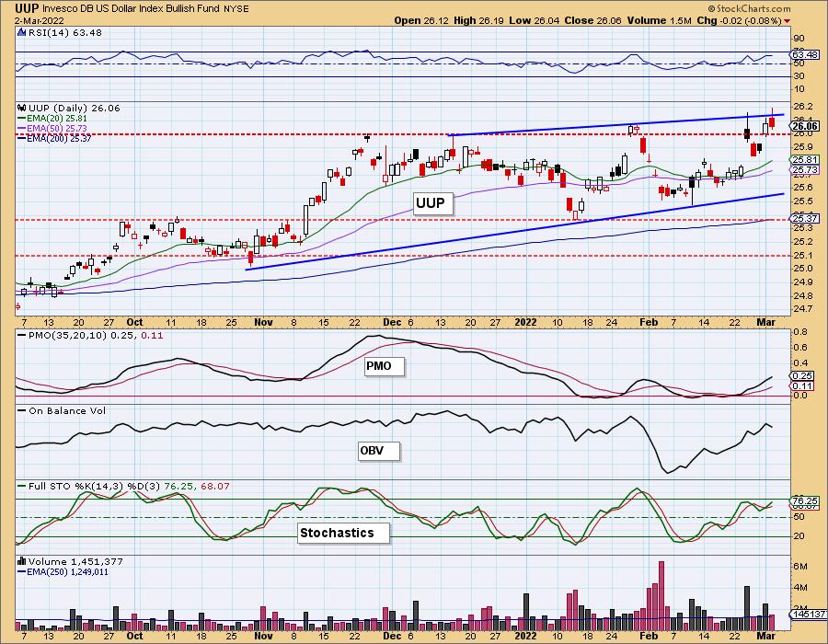The image size is (828, 644).
Task: Click the EMA(250) 1,249,011 legend text
Action: point(67,571)
